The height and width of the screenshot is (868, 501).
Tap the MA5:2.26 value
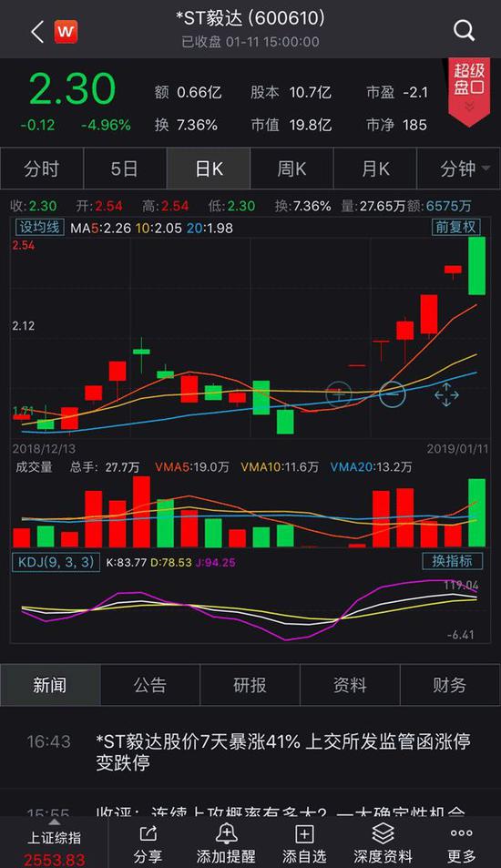pyautogui.click(x=99, y=228)
